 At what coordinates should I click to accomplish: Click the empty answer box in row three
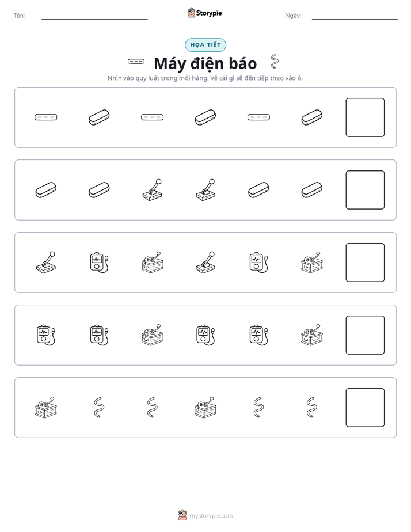coord(365,263)
